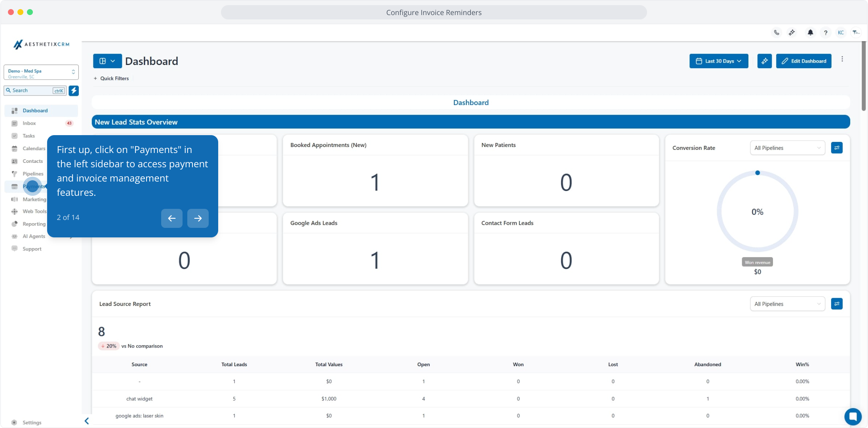Open the Last 30 Days date dropdown
Image resolution: width=868 pixels, height=428 pixels.
[719, 61]
